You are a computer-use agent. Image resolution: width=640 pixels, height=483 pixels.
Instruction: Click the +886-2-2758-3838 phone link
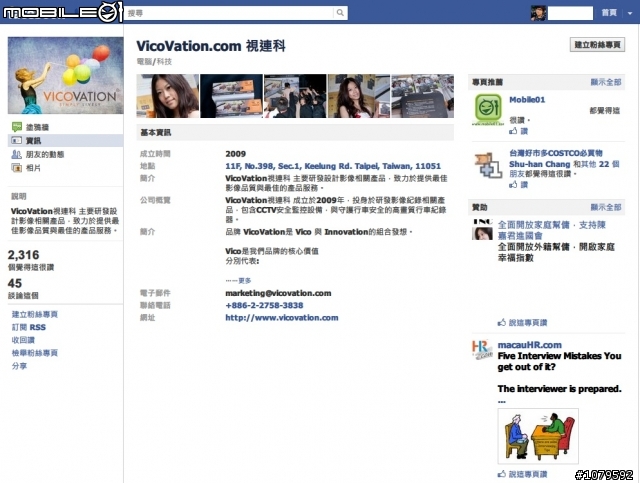(x=264, y=305)
